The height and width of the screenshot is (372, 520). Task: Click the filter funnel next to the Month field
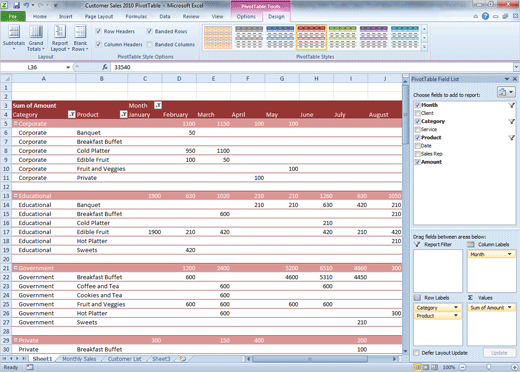(x=511, y=105)
